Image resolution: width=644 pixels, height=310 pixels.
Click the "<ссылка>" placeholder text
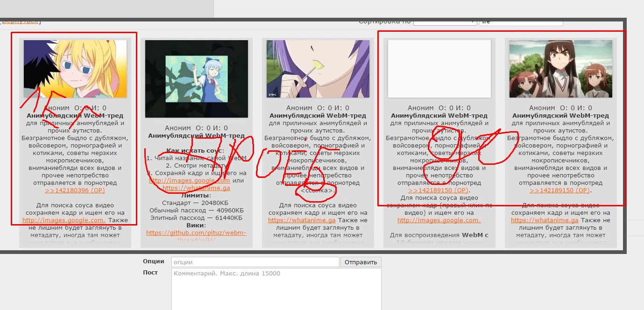tap(318, 190)
